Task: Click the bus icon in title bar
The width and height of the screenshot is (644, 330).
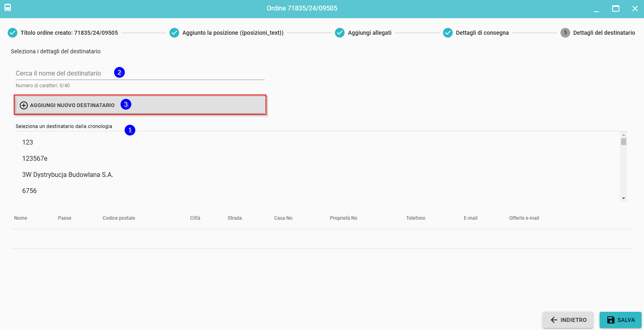Action: pos(8,8)
